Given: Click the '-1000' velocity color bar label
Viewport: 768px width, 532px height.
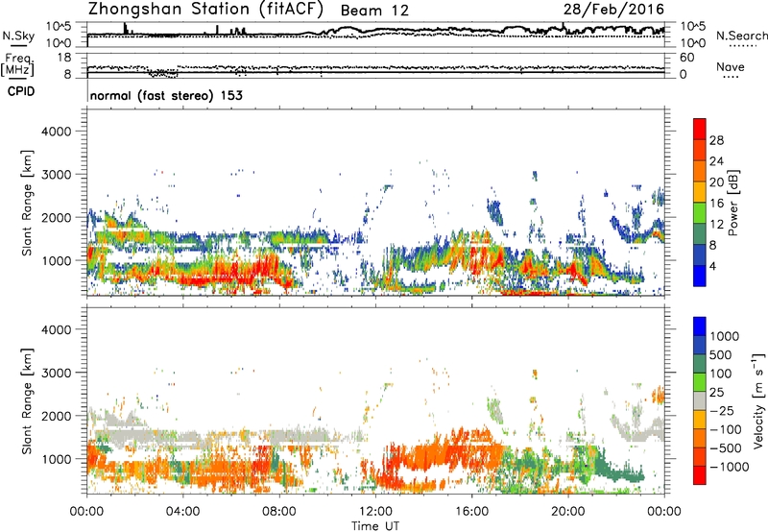Looking at the screenshot, I should 730,467.
